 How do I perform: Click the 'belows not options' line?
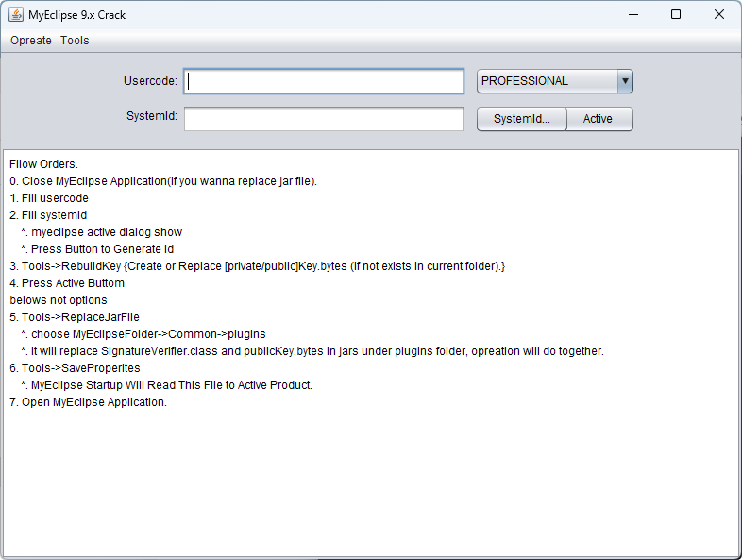(59, 300)
